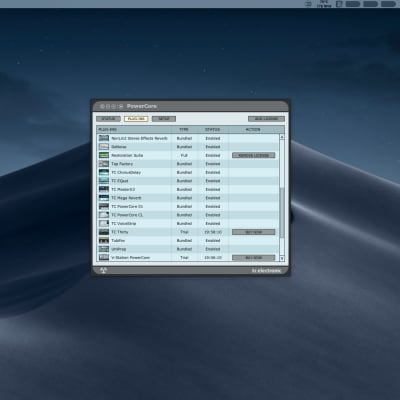
Task: Click Remove License for Restoration Suite
Action: (254, 155)
